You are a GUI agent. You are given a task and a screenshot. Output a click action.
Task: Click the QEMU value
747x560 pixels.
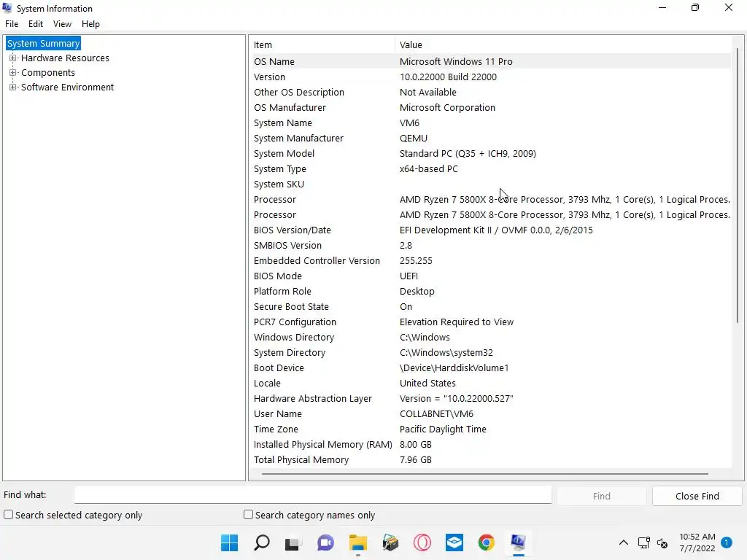pyautogui.click(x=413, y=138)
